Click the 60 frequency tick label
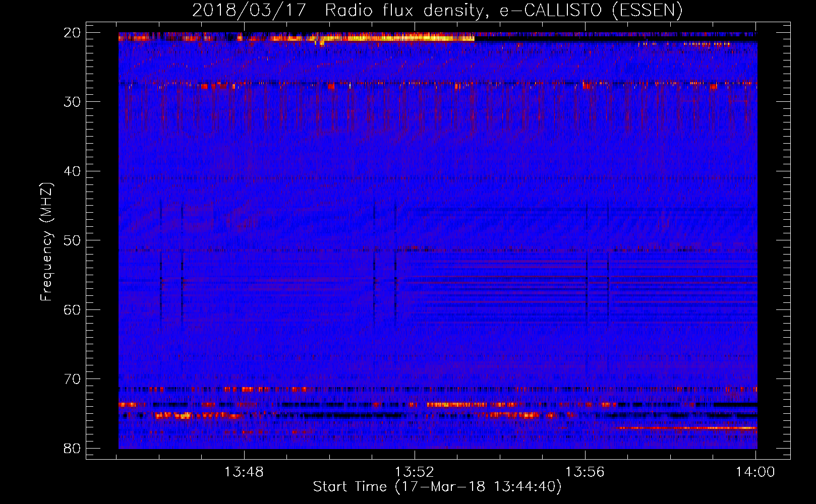This screenshot has width=816, height=504. click(x=72, y=309)
